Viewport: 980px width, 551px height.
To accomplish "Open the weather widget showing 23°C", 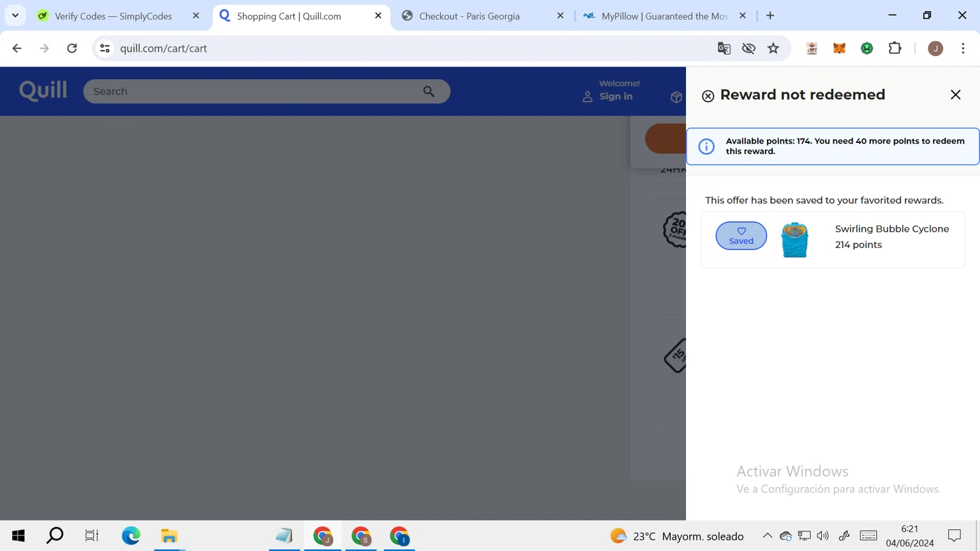I will pos(677,536).
